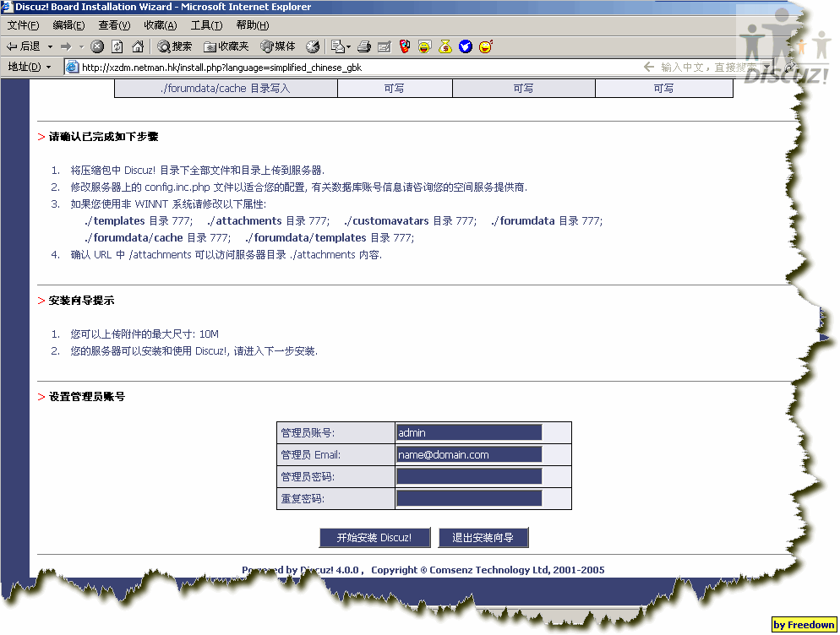Stop page loading with the stop icon
The height and width of the screenshot is (635, 840).
click(x=97, y=46)
